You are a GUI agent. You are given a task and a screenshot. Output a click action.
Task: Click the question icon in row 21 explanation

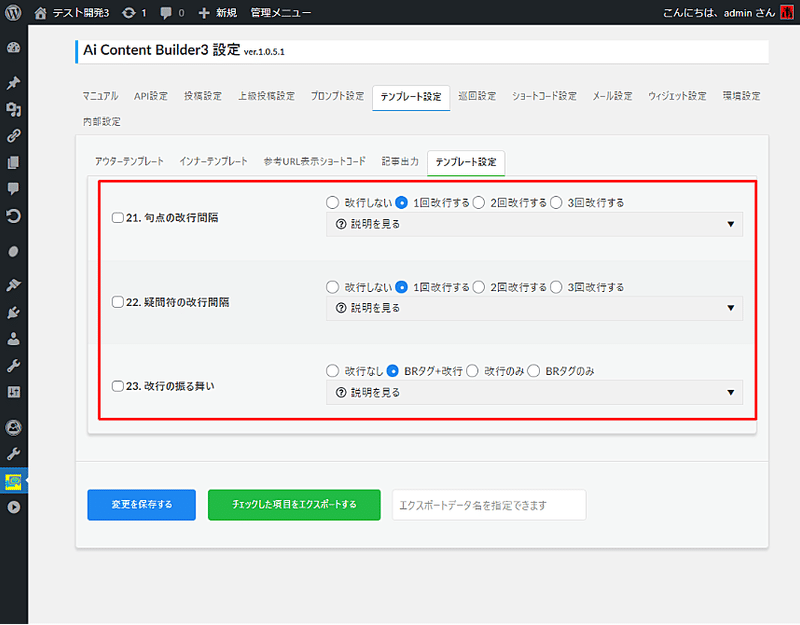[341, 224]
